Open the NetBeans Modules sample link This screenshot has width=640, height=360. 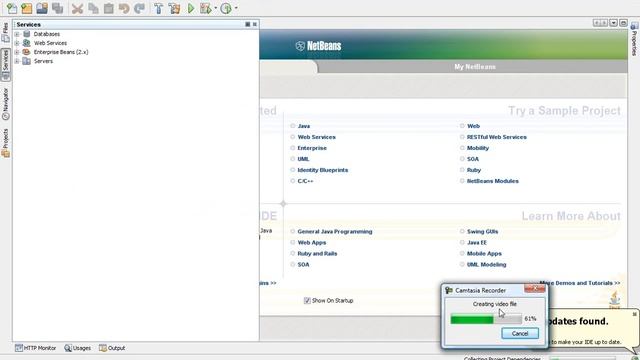point(493,181)
